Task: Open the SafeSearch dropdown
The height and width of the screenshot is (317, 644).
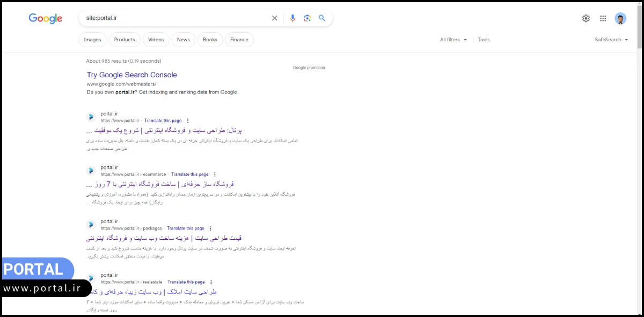Action: [611, 39]
